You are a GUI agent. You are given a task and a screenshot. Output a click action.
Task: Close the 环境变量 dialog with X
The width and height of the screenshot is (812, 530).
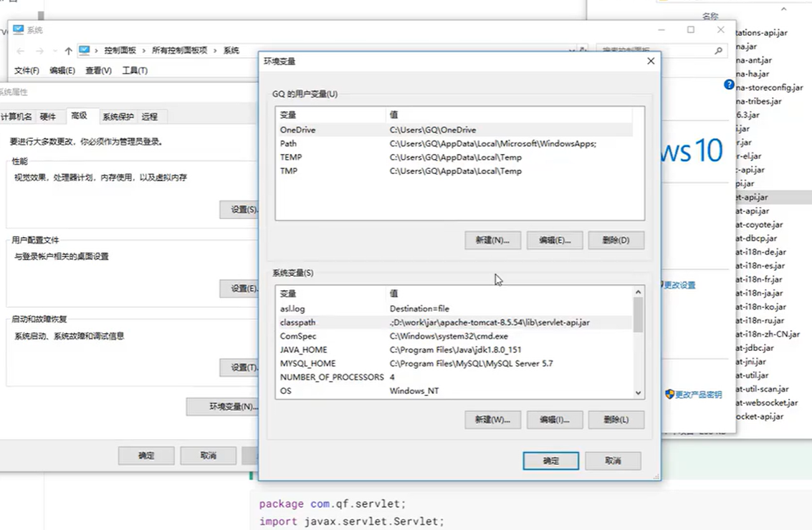(x=650, y=62)
